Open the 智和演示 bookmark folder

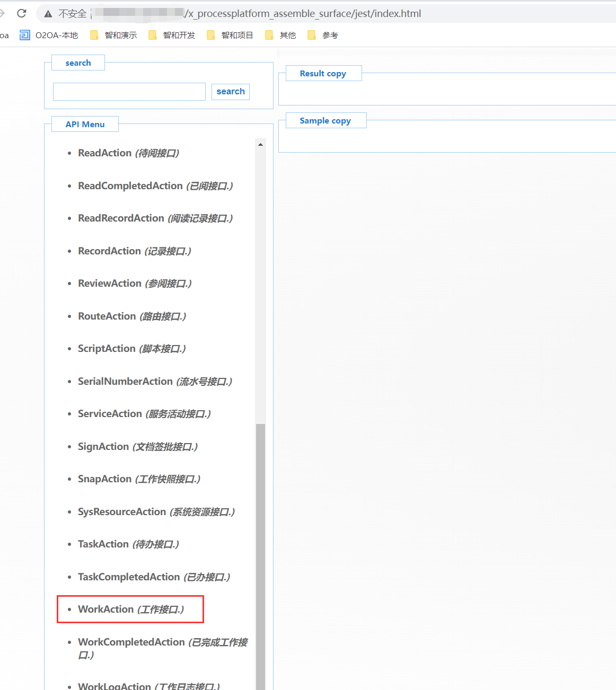[113, 36]
